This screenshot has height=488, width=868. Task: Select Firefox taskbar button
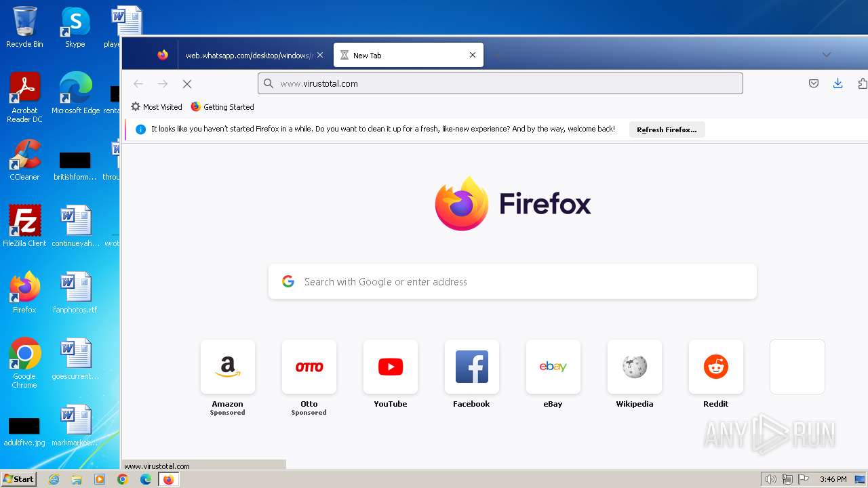click(x=168, y=479)
